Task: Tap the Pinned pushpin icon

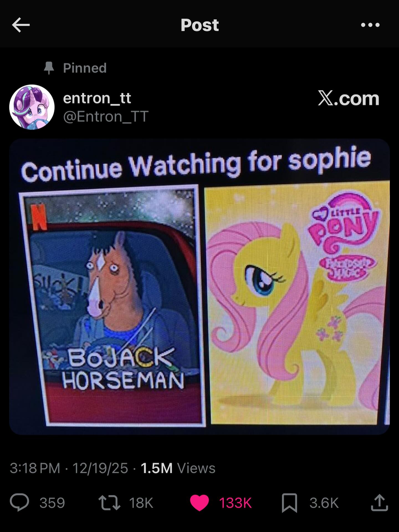Action: coord(49,68)
